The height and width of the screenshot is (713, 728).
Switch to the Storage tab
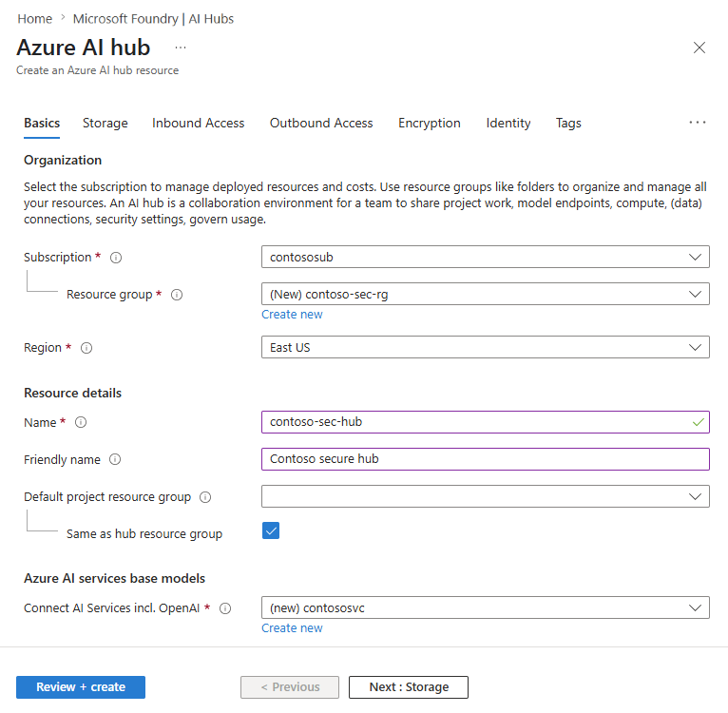pos(105,123)
